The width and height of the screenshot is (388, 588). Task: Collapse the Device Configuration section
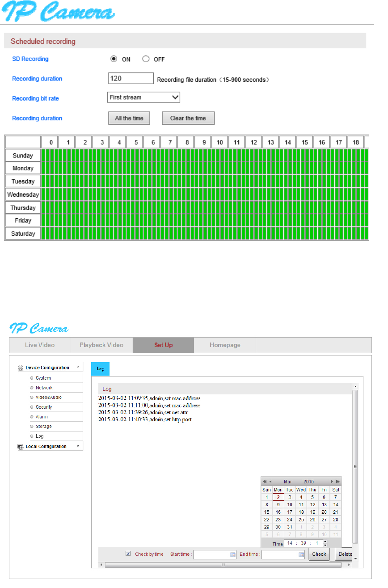click(78, 368)
